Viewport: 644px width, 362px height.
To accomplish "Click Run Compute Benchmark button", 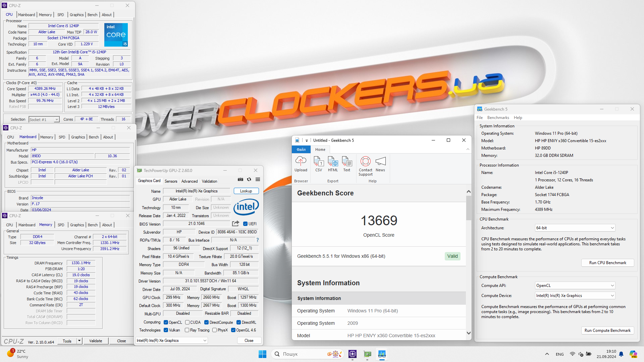I will pos(607,330).
